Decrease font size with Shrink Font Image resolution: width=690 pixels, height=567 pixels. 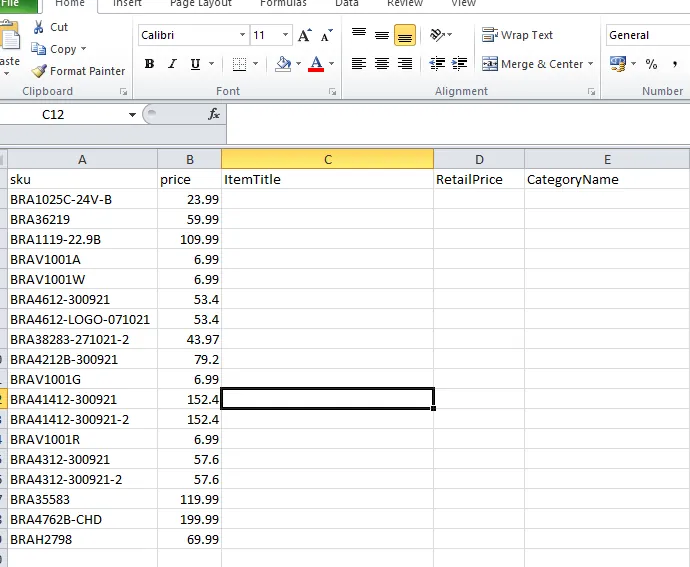327,35
